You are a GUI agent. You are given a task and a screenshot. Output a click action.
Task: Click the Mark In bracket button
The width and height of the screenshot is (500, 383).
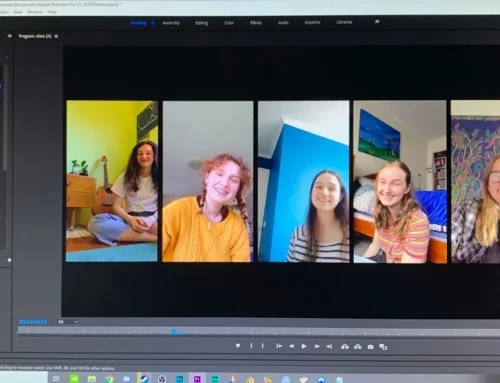251,346
